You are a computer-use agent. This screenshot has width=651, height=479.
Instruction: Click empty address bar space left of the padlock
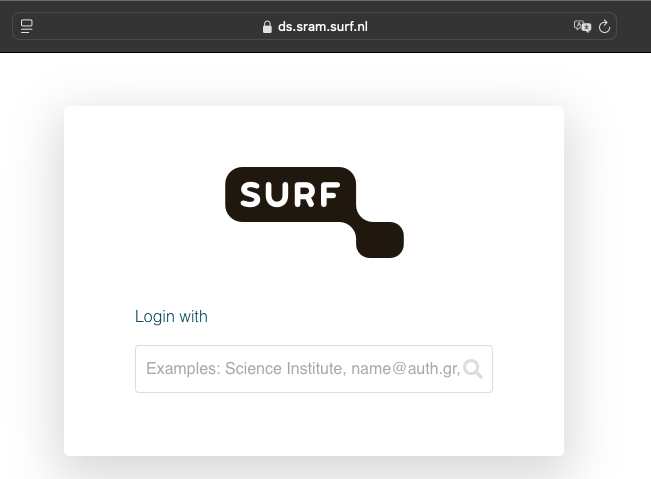[x=145, y=27]
